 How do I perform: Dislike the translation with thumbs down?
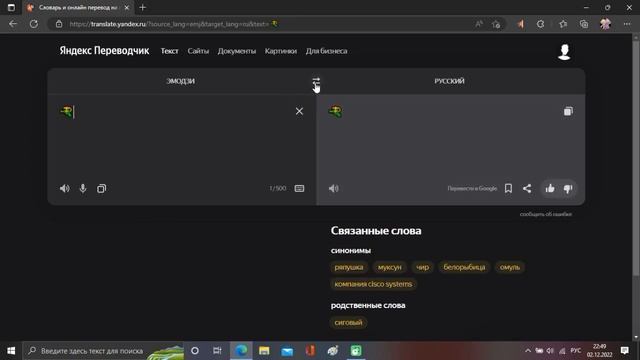568,189
